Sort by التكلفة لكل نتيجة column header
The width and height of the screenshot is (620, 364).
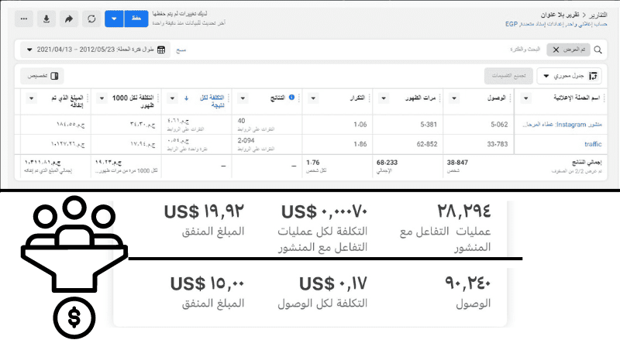click(x=212, y=101)
